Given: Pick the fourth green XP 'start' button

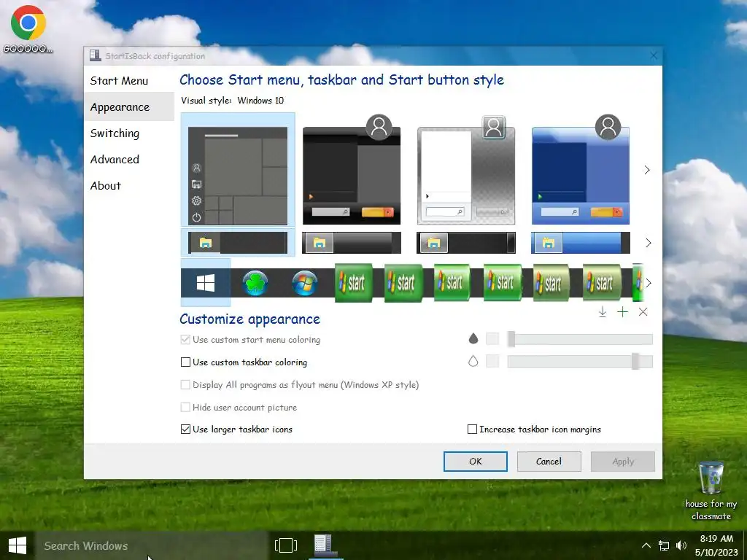Looking at the screenshot, I should [502, 283].
